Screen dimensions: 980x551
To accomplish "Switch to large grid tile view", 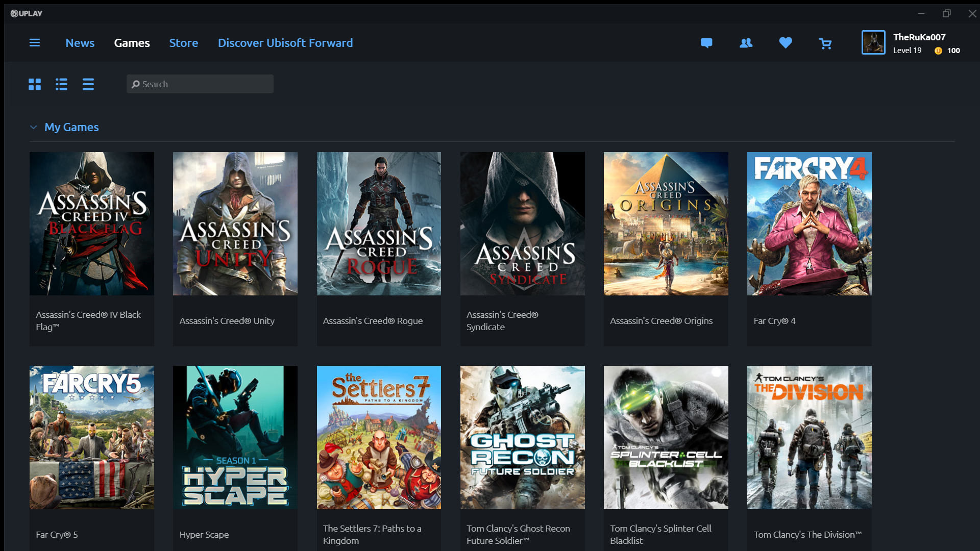I will (35, 84).
